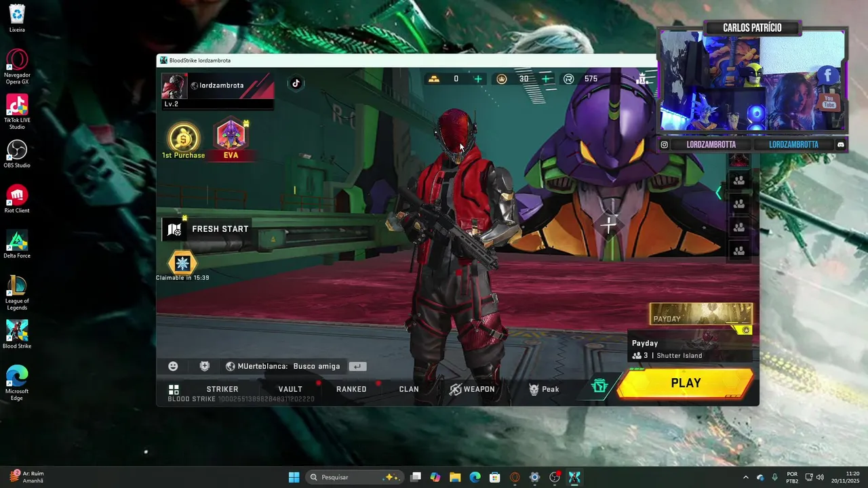This screenshot has width=868, height=488.
Task: Open File Explorer on the taskbar
Action: 455,477
